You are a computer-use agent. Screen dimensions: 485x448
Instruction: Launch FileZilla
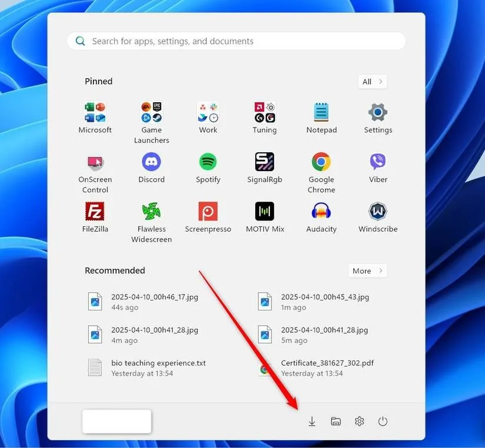95,217
